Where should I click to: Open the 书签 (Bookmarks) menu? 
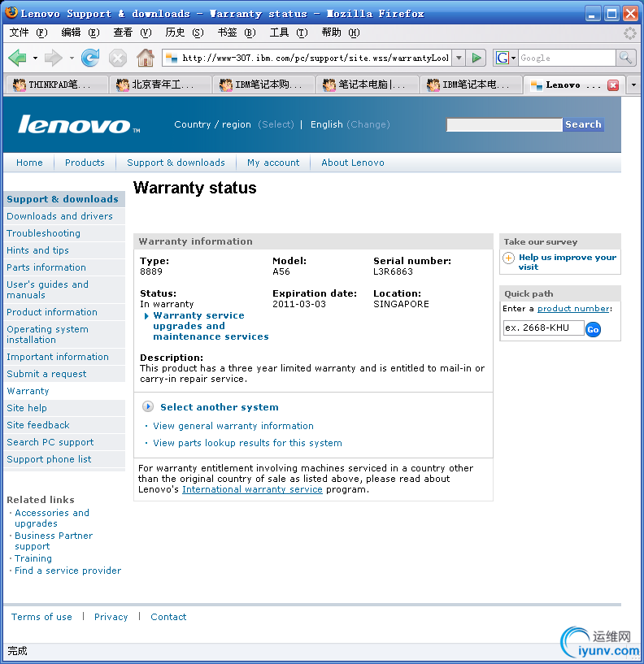(237, 33)
